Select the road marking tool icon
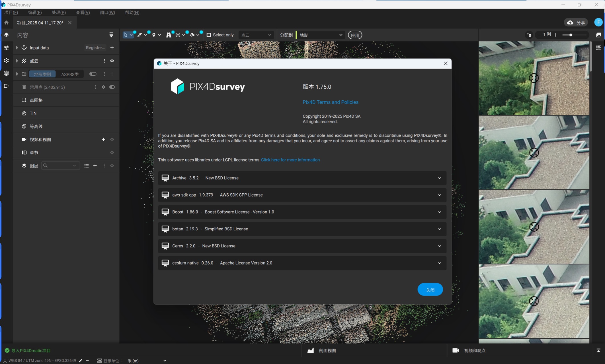The height and width of the screenshot is (364, 605). (169, 35)
